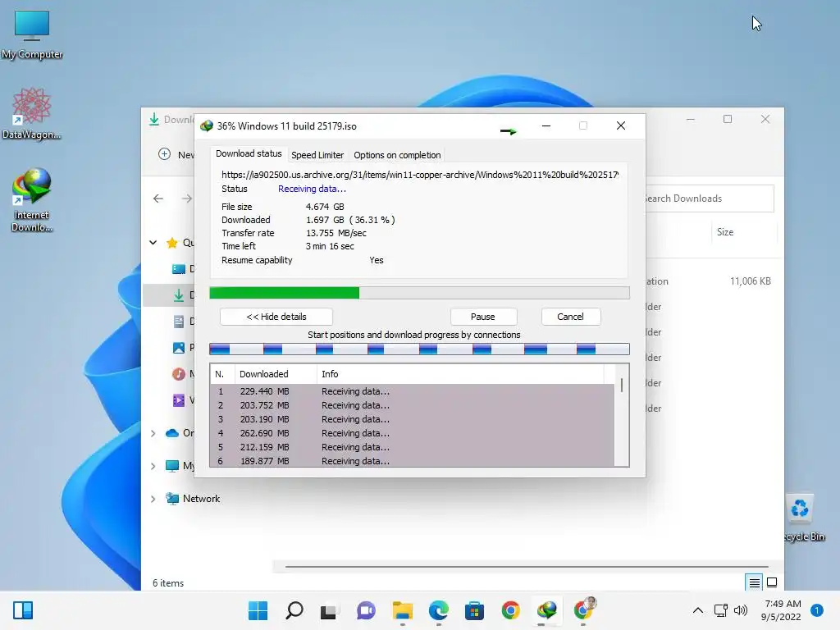Click the IDM dialog title bar icon

[206, 126]
